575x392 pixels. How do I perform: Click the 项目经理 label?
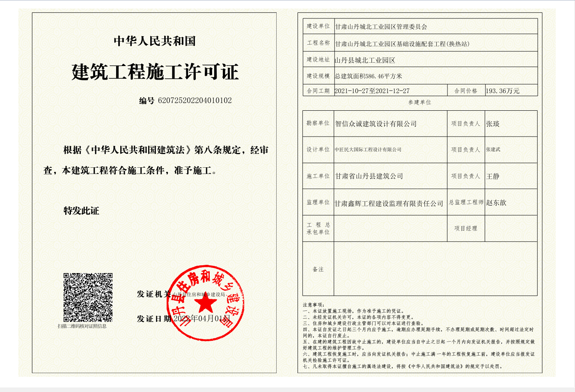466,228
